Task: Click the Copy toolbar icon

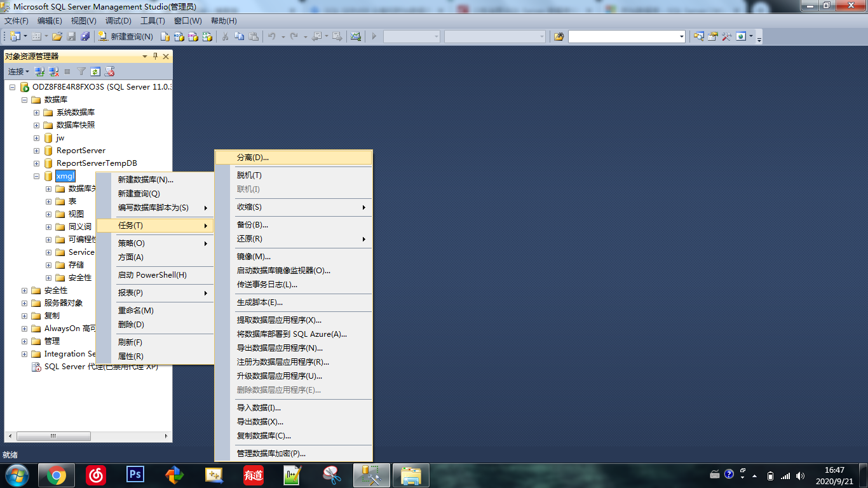Action: pos(239,37)
